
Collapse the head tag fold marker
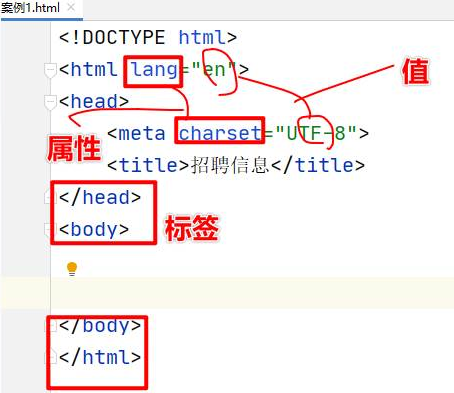click(50, 102)
